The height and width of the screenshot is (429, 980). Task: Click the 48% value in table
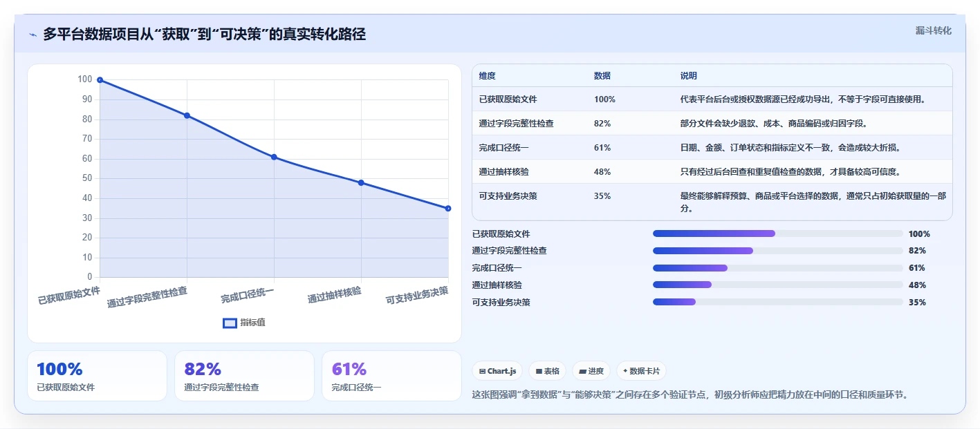(602, 171)
